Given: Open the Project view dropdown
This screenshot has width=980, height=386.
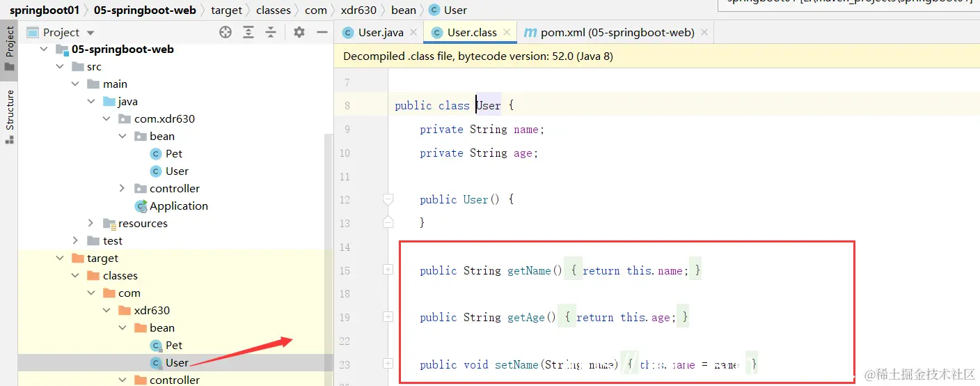Looking at the screenshot, I should (x=90, y=33).
